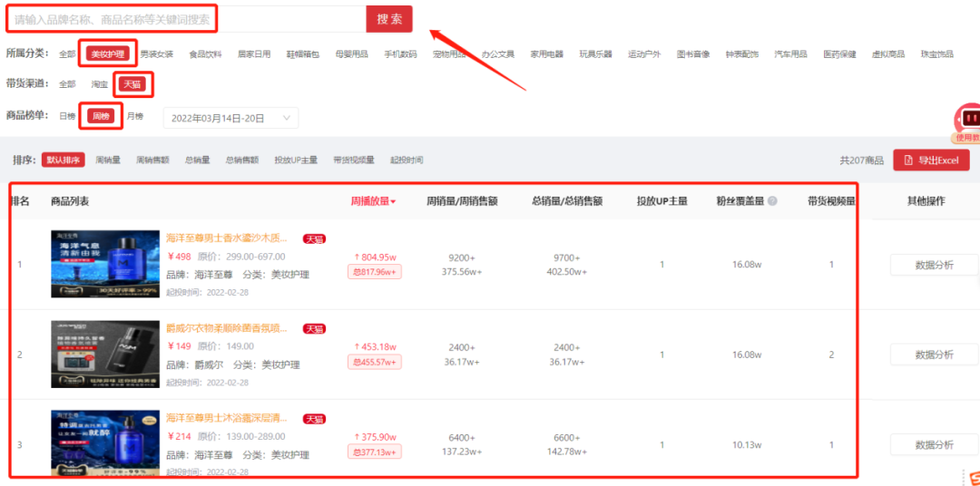Open the 海洋至尊男士香水 product thumbnail
980x486 pixels.
point(105,264)
